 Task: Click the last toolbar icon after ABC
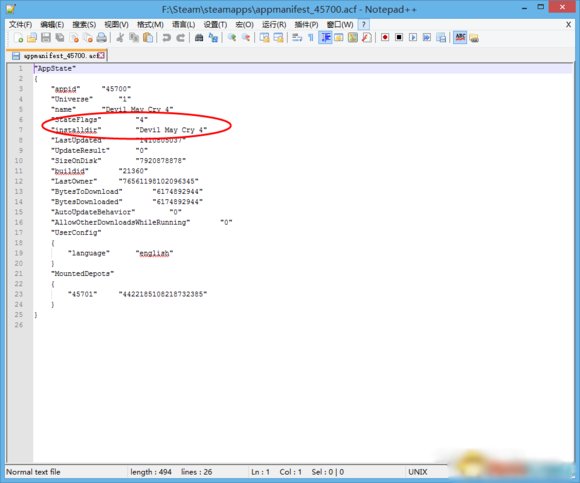[474, 38]
